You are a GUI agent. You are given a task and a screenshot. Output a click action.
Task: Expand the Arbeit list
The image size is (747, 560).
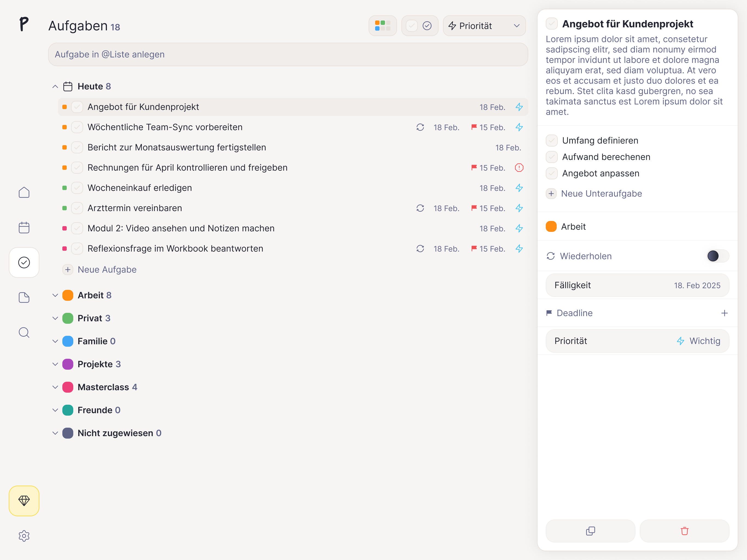pyautogui.click(x=56, y=295)
